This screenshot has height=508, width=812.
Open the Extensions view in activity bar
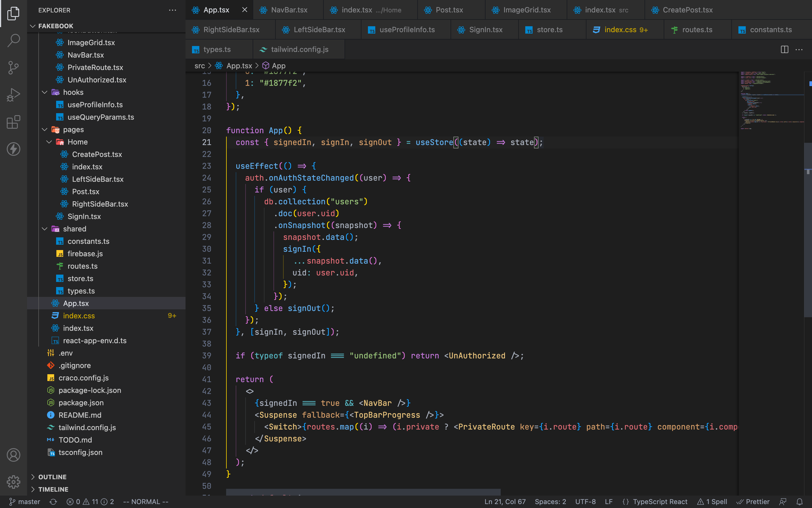(x=14, y=122)
